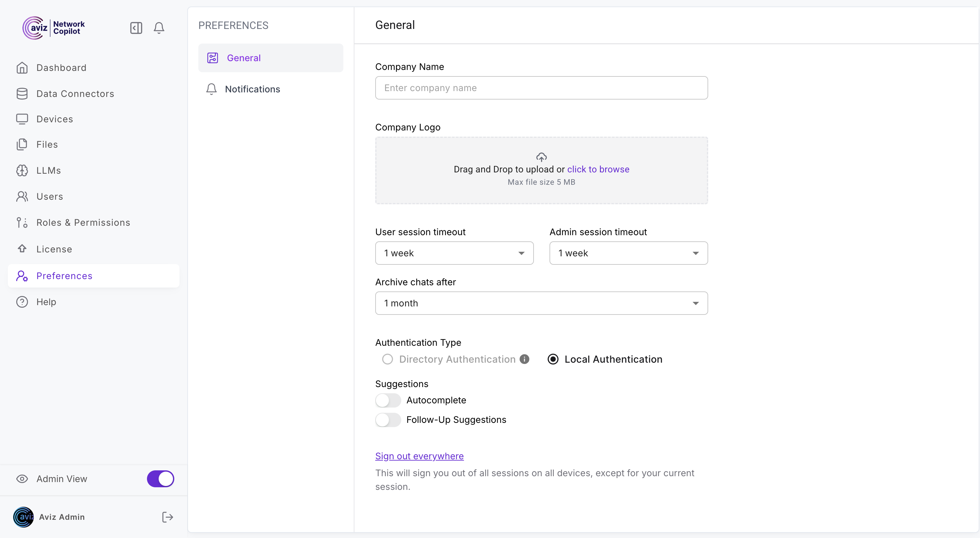The image size is (980, 538).
Task: Expand the Archive chats after dropdown
Action: [541, 303]
